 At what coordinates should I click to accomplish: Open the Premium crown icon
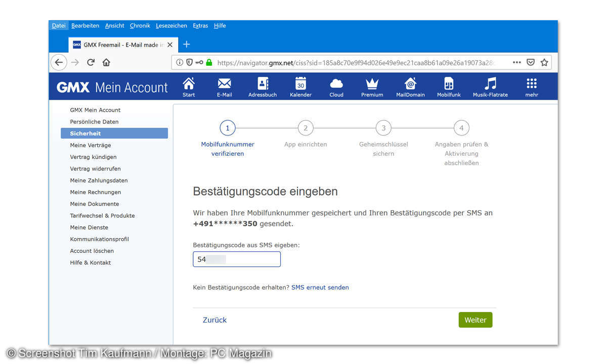(x=372, y=83)
